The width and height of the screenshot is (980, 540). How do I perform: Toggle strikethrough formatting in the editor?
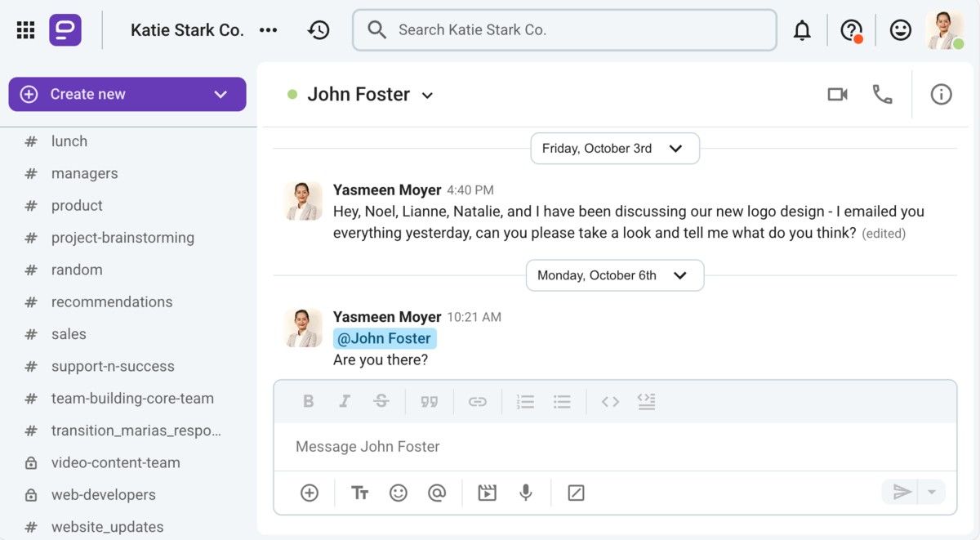(381, 401)
